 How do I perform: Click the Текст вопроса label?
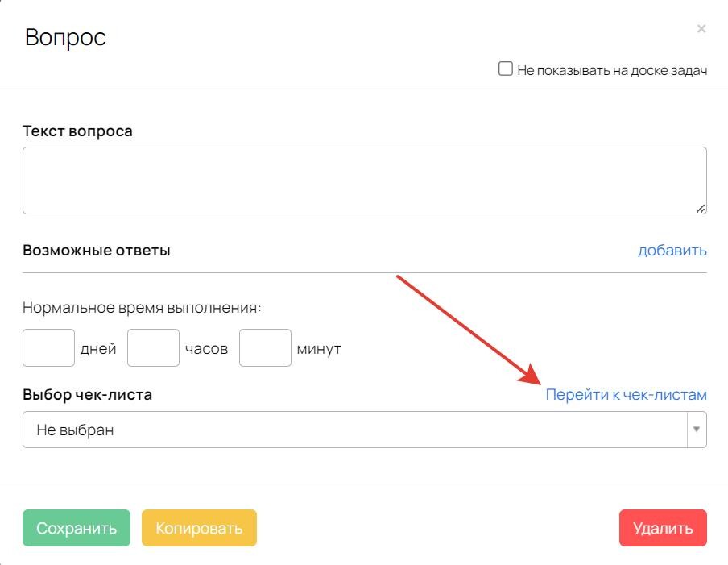click(x=77, y=131)
